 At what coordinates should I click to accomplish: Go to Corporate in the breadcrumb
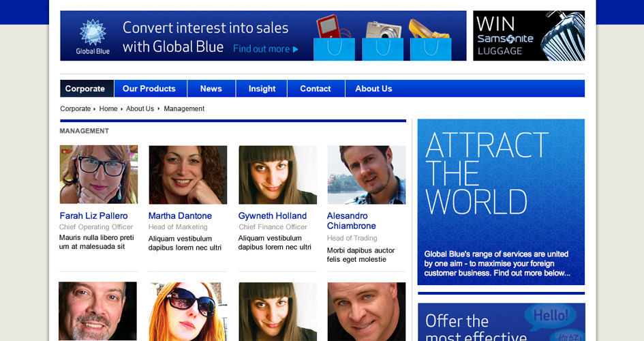(75, 109)
